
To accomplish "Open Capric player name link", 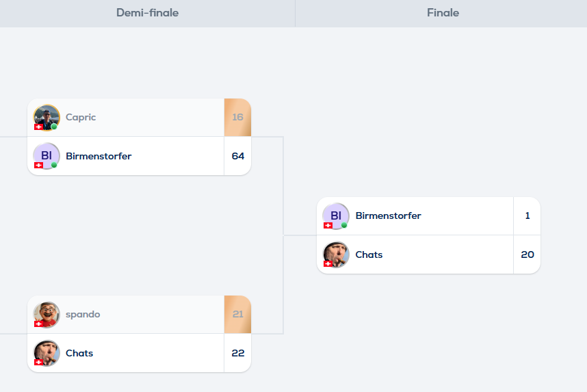I will point(81,117).
